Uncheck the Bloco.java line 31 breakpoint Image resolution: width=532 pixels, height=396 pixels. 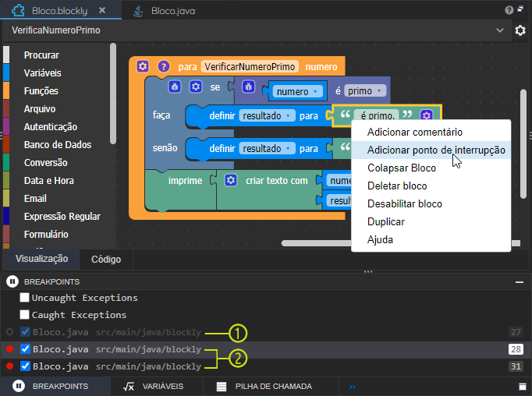pos(25,366)
